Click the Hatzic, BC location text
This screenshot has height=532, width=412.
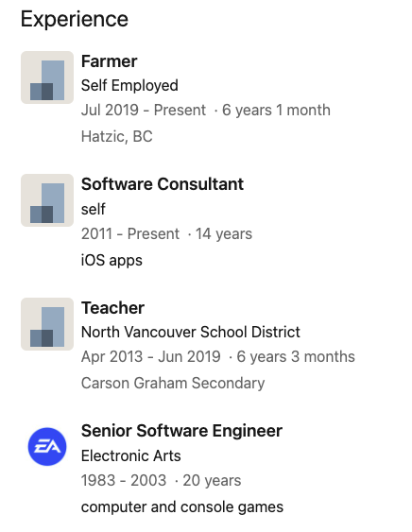(x=117, y=137)
